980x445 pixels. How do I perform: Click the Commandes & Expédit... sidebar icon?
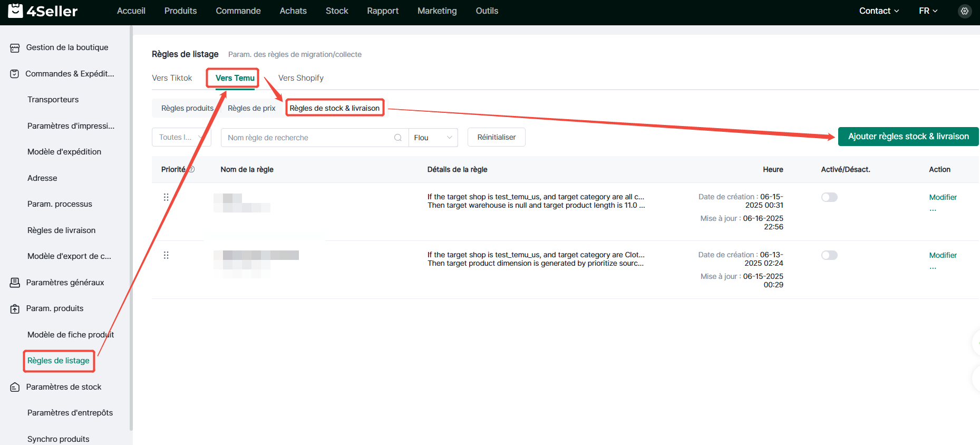pos(15,74)
